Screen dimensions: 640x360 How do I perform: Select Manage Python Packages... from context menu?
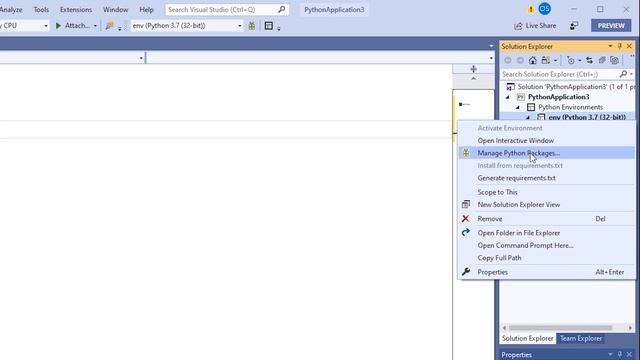pos(547,153)
